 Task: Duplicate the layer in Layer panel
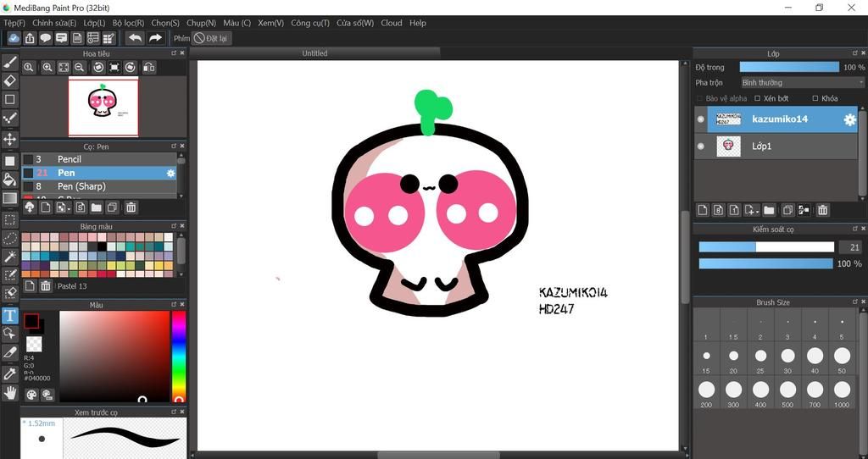tap(787, 210)
